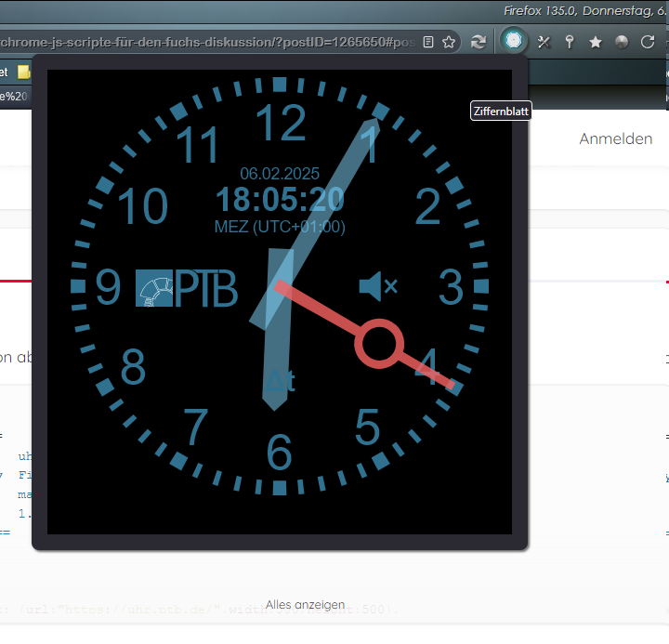Click the key icon in the toolbar
669x644 pixels.
(x=570, y=42)
